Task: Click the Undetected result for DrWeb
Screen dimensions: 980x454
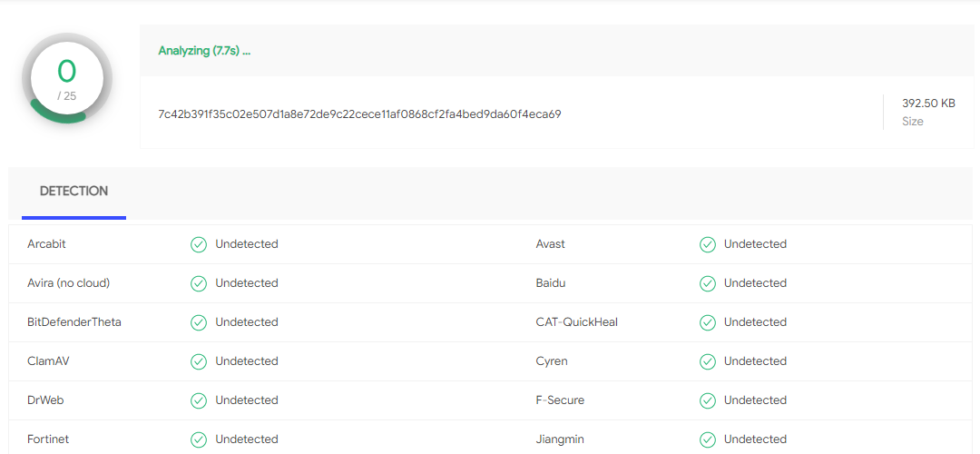Action: click(247, 400)
